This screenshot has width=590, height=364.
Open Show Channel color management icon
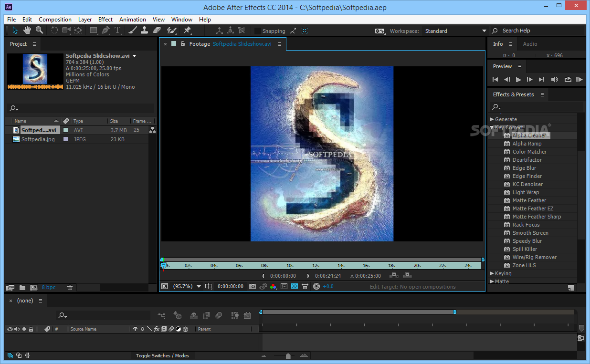(274, 286)
